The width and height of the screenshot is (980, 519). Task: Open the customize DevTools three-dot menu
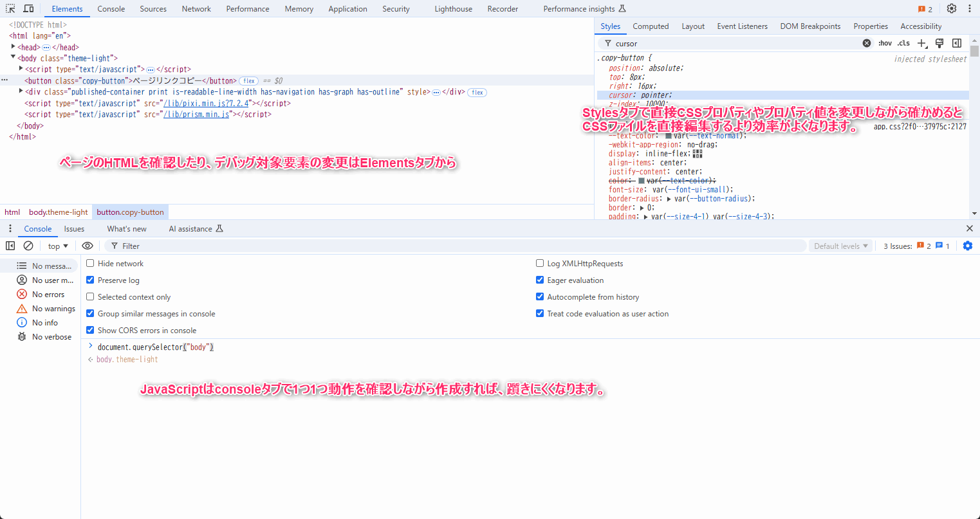[970, 8]
